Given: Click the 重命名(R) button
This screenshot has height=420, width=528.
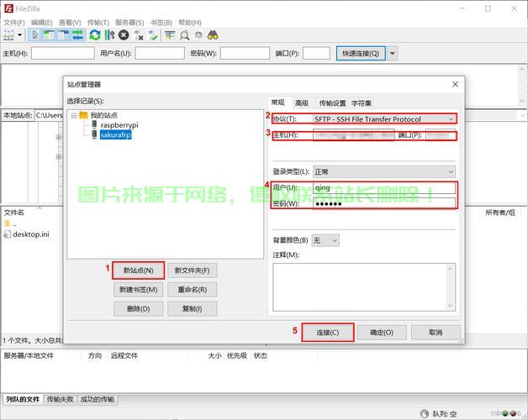Looking at the screenshot, I should point(192,290).
